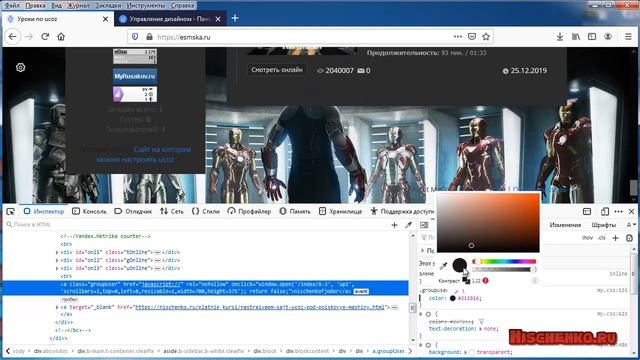Screen dimensions: 640x360
Task: Toggle the :hov pseudo-class panel
Action: (x=588, y=238)
